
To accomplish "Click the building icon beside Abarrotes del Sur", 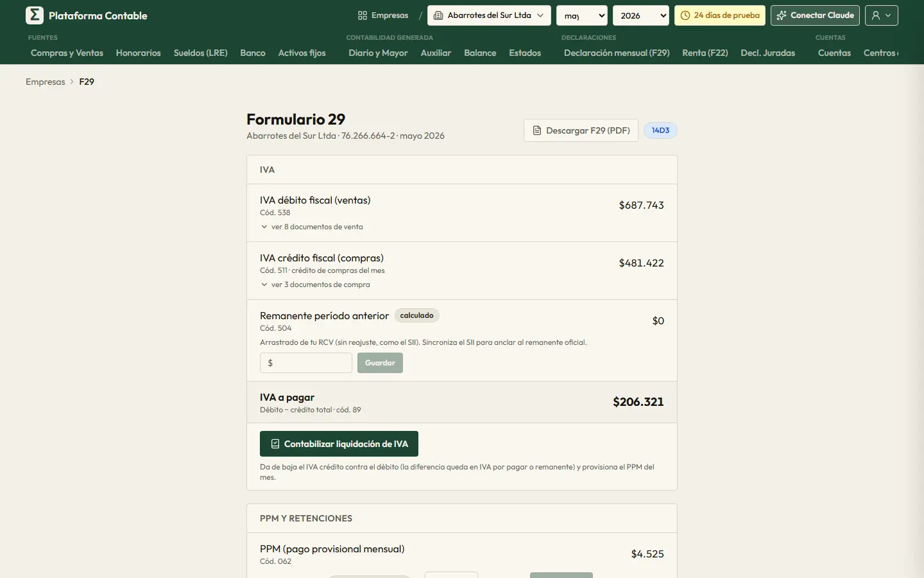I will point(438,15).
